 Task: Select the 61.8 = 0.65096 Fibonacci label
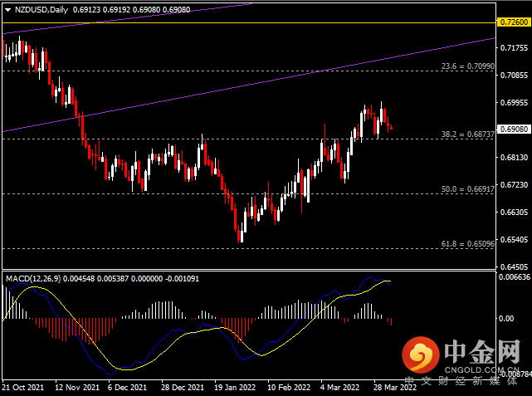pyautogui.click(x=467, y=243)
